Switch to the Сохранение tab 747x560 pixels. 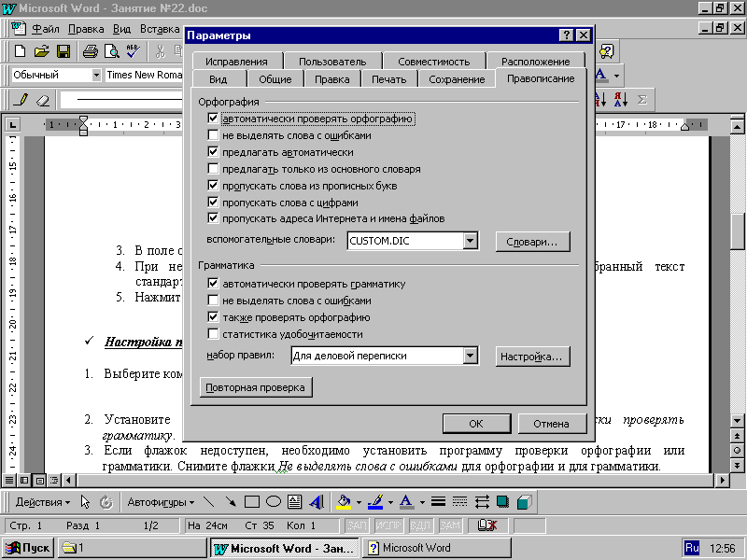[x=457, y=79]
